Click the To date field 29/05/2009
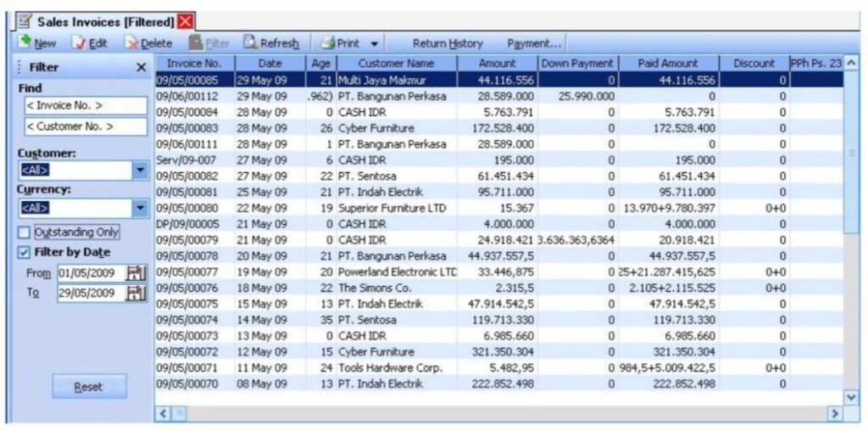The height and width of the screenshot is (431, 868). coord(92,293)
